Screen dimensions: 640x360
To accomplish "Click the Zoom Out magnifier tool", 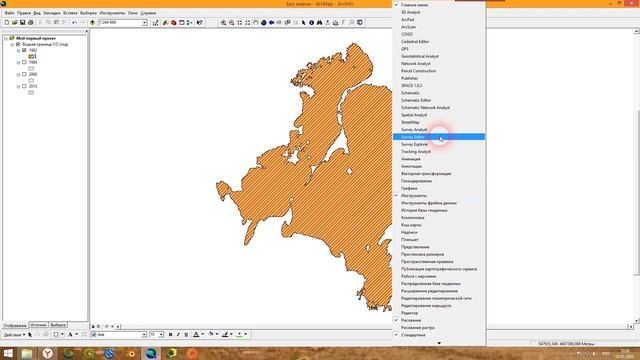I will pos(231,22).
